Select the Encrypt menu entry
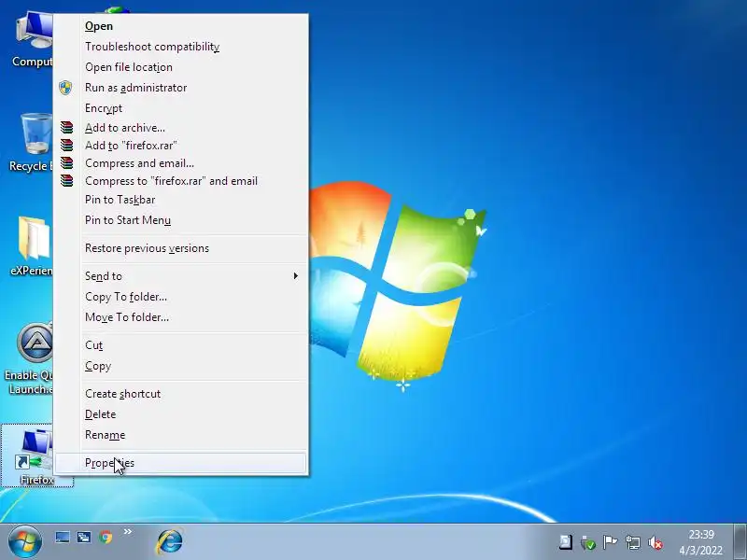 [181, 108]
